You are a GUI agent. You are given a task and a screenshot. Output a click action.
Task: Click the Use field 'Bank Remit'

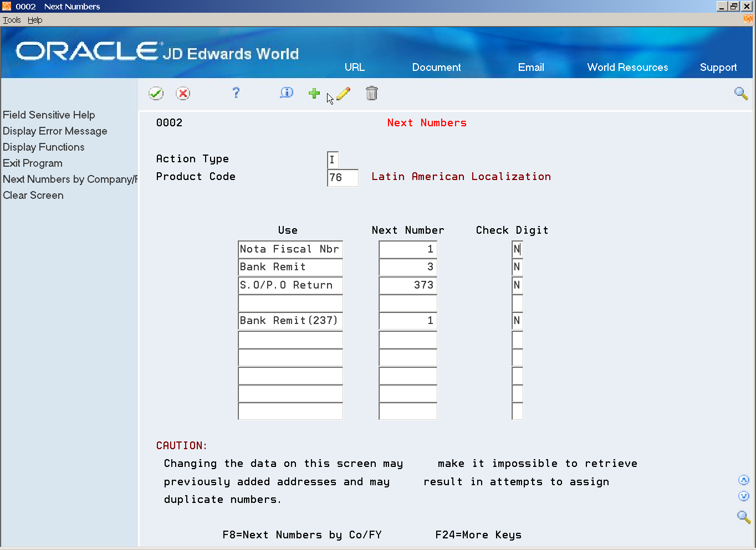tap(290, 267)
